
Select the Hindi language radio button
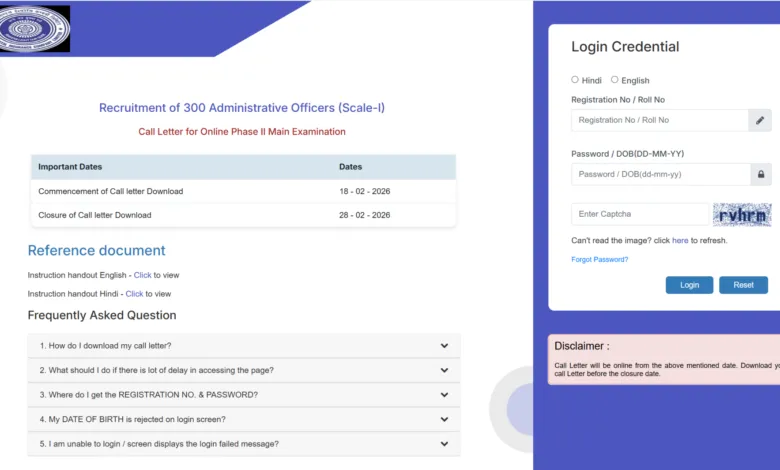point(575,80)
